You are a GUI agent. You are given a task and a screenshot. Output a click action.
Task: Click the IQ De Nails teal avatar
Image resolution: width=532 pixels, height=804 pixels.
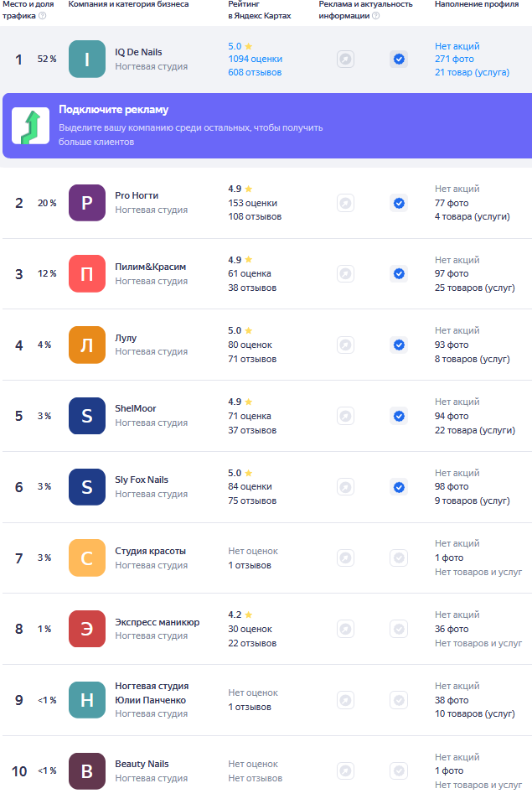(x=87, y=60)
